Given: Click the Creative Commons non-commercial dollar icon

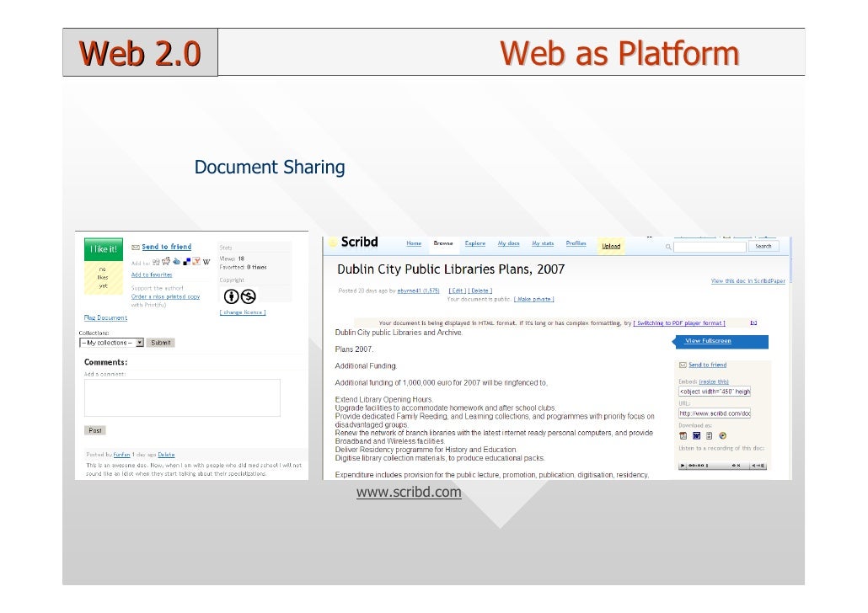Looking at the screenshot, I should coord(248,296).
